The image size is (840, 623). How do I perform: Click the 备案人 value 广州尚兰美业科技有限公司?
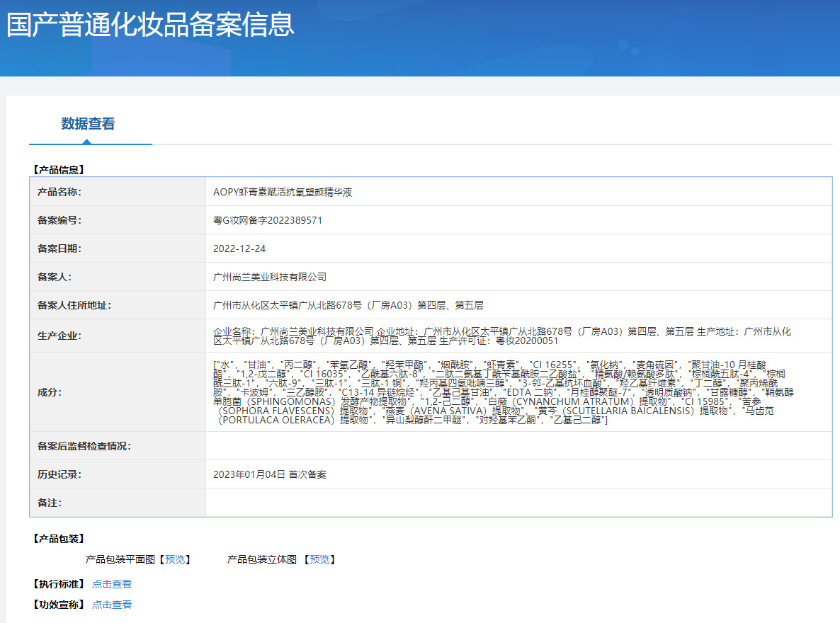[x=270, y=277]
